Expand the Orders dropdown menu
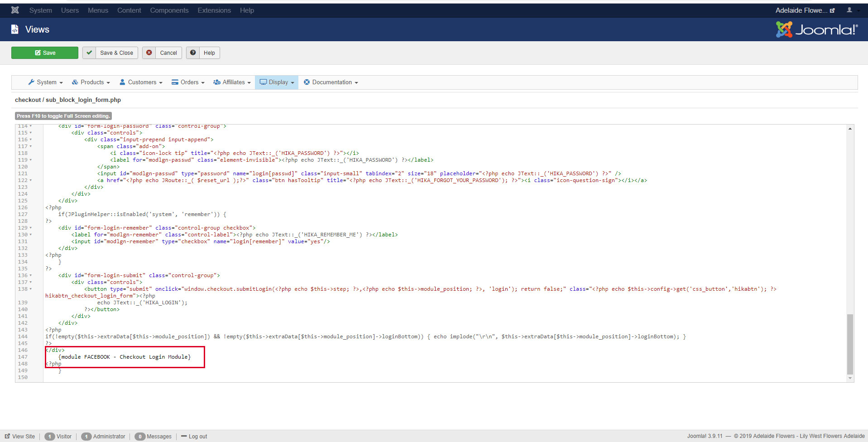Image resolution: width=868 pixels, height=442 pixels. (x=188, y=82)
